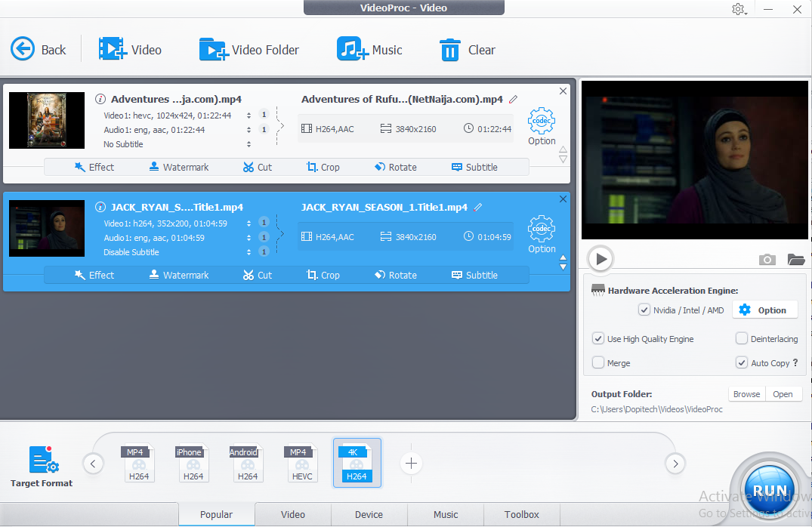812x527 pixels.
Task: Switch to the Toolbox tab
Action: click(521, 514)
